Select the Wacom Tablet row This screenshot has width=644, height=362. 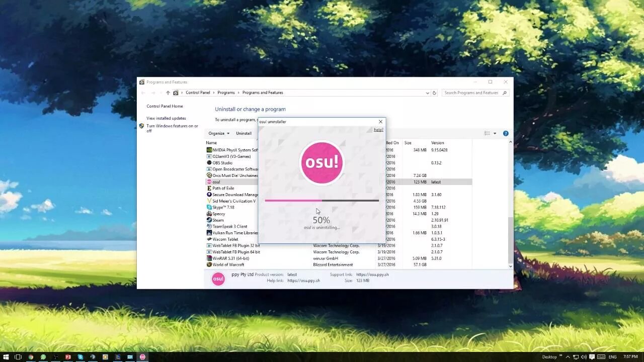point(339,239)
